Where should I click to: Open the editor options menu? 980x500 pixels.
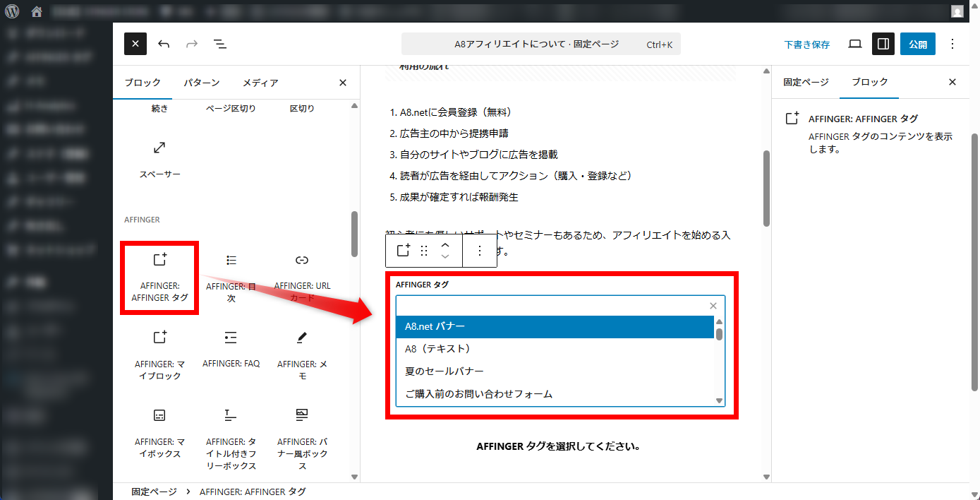[x=952, y=44]
